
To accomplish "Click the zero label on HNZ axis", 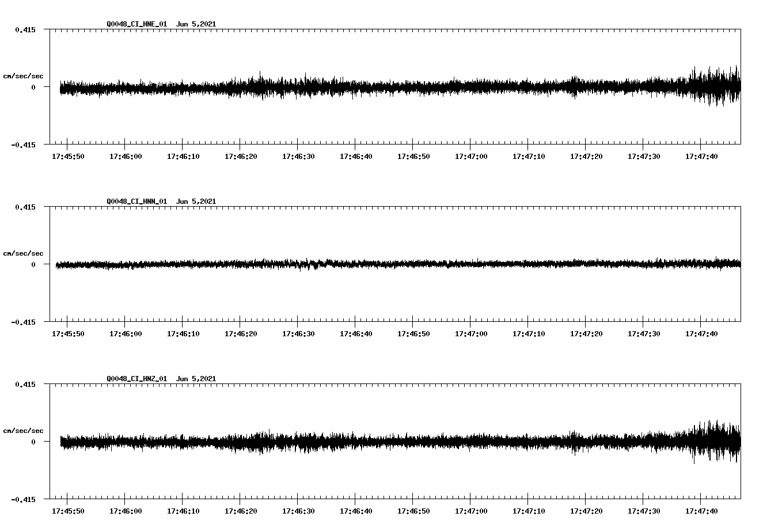I will coord(33,442).
